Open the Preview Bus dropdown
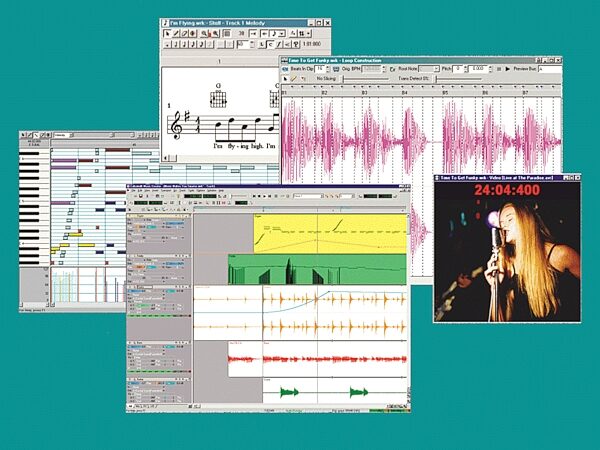 [x=550, y=69]
